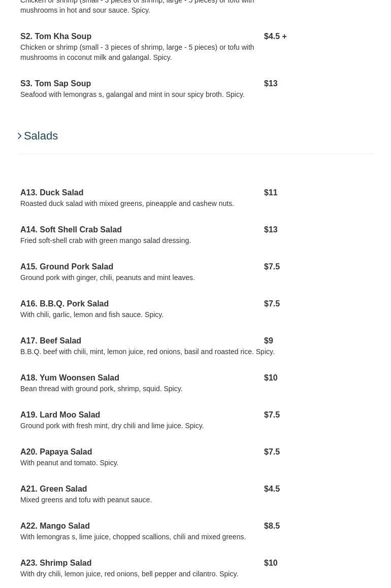The width and height of the screenshot is (391, 588).
Task: Pick A15. Ground Pork Salad
Action: 67,267
